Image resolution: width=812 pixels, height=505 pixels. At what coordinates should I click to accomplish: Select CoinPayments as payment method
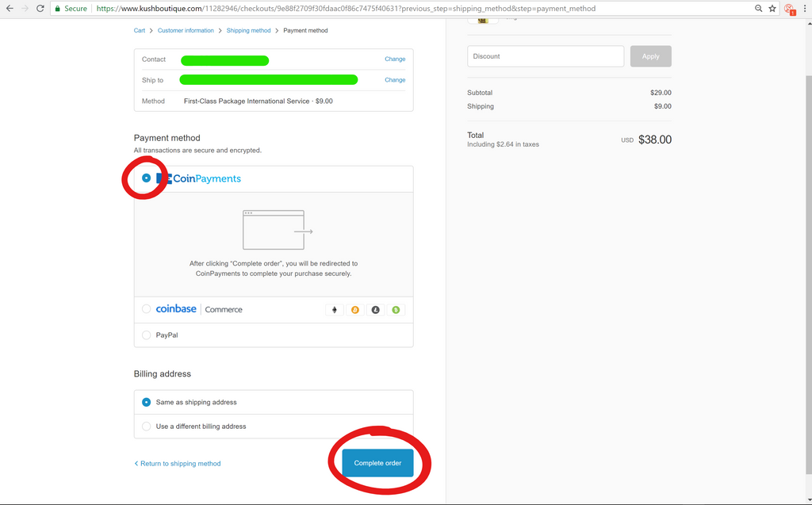coord(147,178)
